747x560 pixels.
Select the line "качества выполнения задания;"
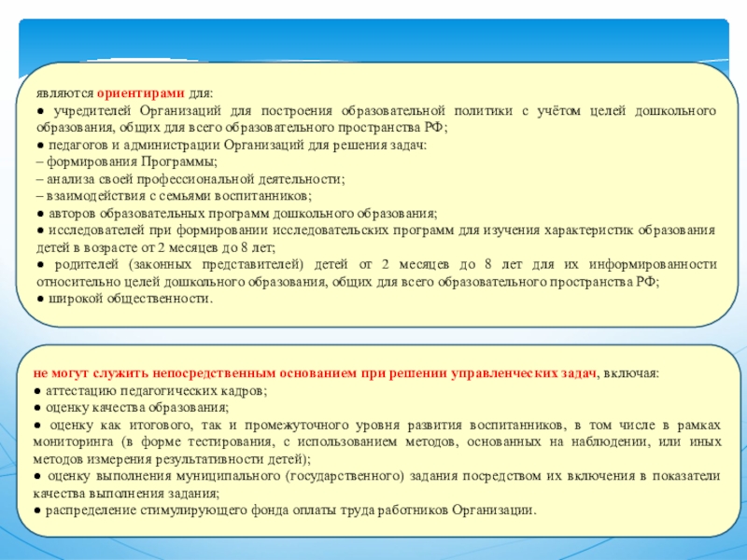click(x=126, y=494)
